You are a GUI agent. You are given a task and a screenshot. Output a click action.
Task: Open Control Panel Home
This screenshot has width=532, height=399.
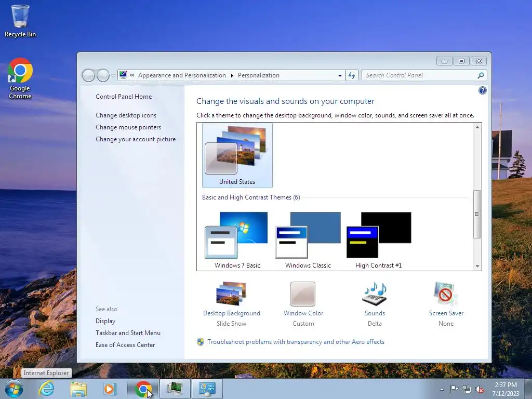pyautogui.click(x=124, y=96)
